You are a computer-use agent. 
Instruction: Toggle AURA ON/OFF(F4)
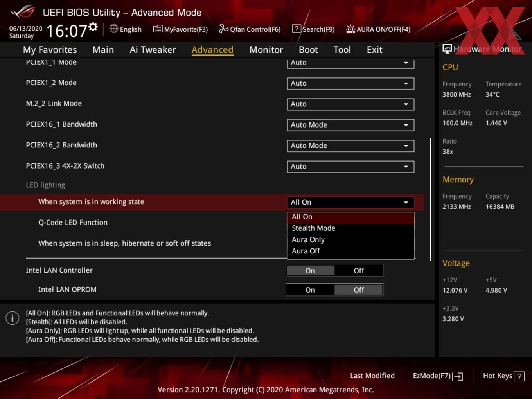click(x=378, y=29)
